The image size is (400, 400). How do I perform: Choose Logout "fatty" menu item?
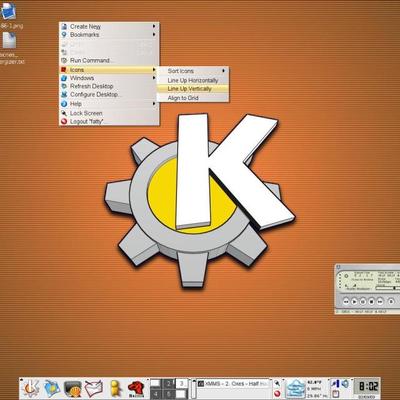[x=109, y=122]
